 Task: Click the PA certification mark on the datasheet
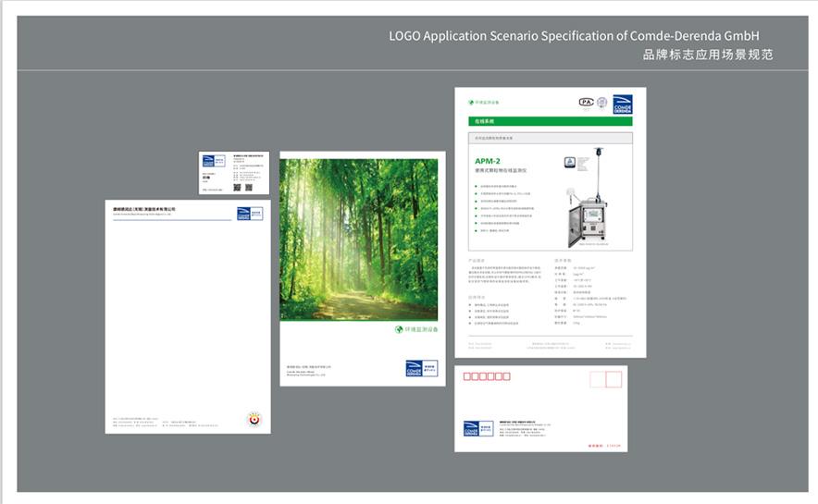pos(586,103)
